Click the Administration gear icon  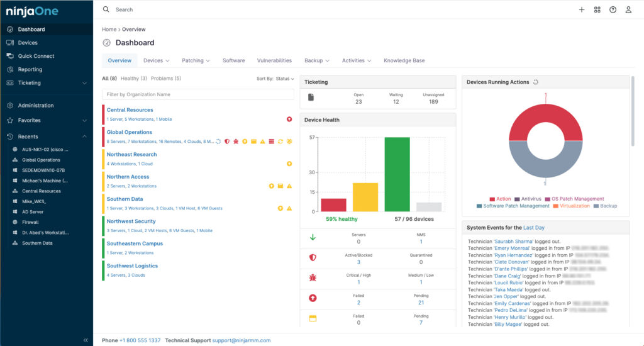[10, 106]
